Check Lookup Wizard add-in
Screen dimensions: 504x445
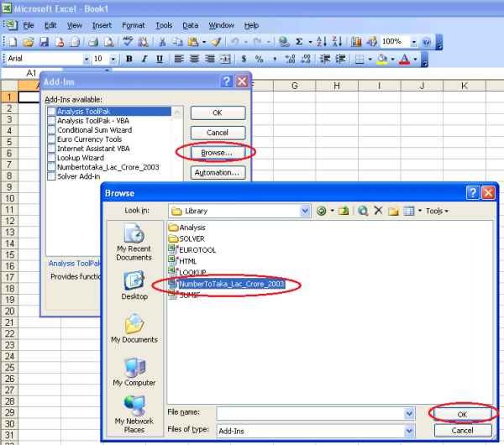pos(51,158)
